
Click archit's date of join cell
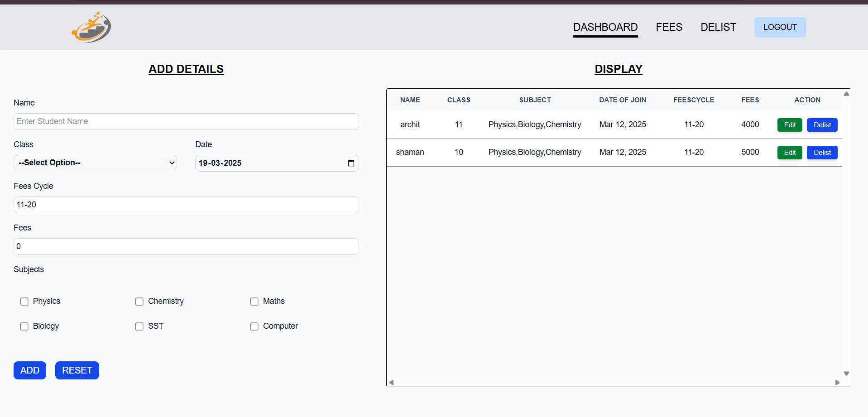click(x=623, y=125)
